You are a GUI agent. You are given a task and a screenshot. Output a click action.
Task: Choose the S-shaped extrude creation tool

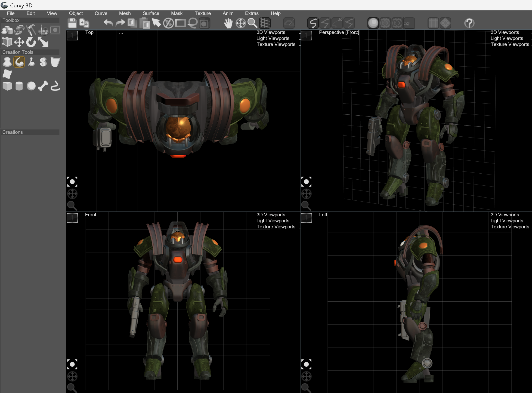43,62
